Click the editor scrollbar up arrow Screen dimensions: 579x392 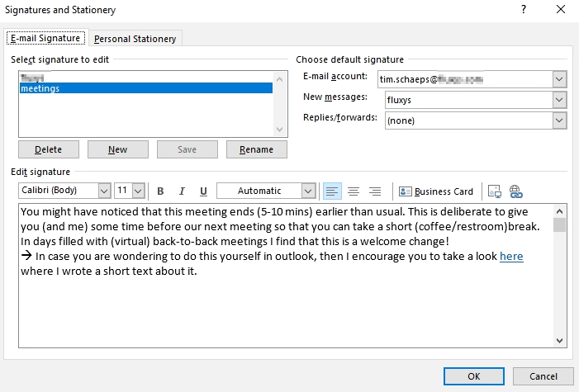tap(559, 211)
